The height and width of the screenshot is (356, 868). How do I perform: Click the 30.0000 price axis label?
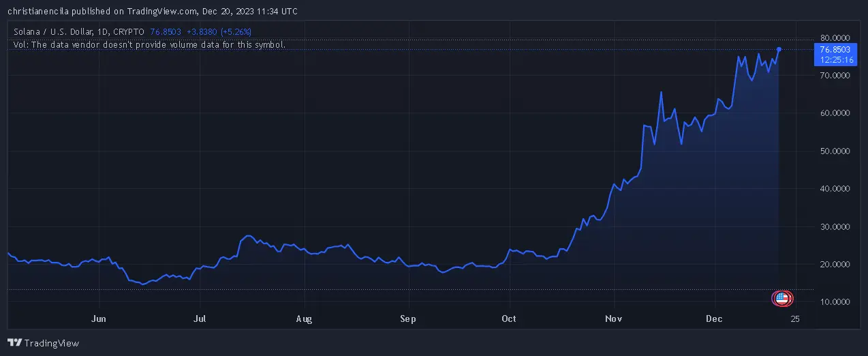(835, 226)
